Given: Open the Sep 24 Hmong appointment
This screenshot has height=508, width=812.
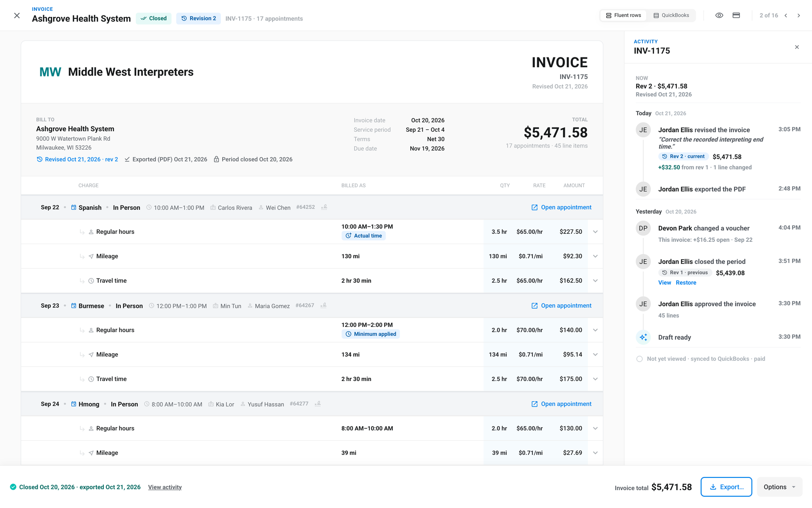Looking at the screenshot, I should click(x=561, y=404).
